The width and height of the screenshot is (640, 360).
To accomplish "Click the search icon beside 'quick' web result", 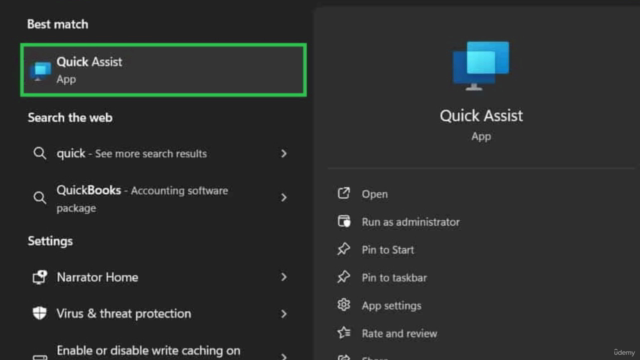I will click(x=40, y=153).
